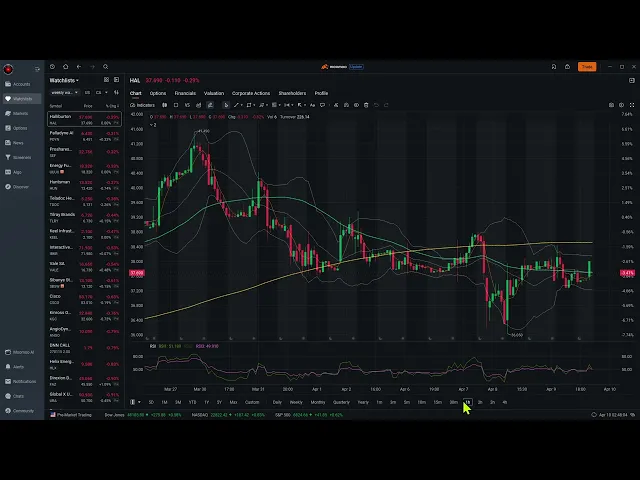Expand the weekly watchlist selector
Image resolution: width=640 pixels, height=480 pixels.
tap(64, 93)
